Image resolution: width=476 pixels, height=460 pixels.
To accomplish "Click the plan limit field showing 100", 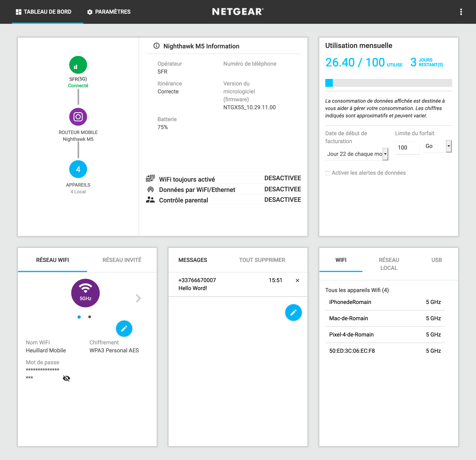I will [x=407, y=148].
